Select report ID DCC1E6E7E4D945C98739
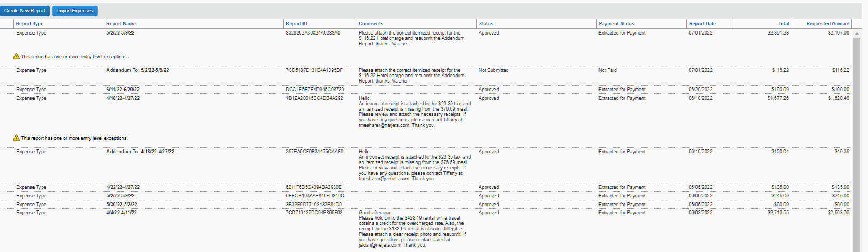Screen dimensions: 868x252 [x=315, y=90]
